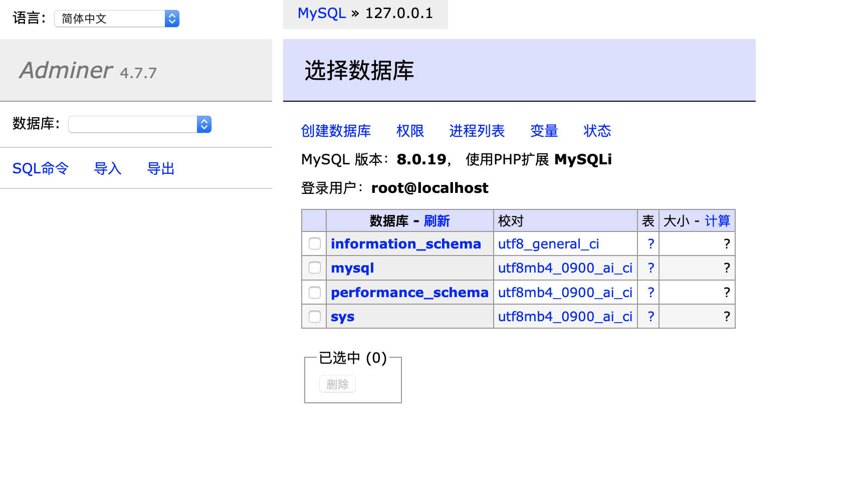Click 计算 to compute sizes

pos(718,221)
